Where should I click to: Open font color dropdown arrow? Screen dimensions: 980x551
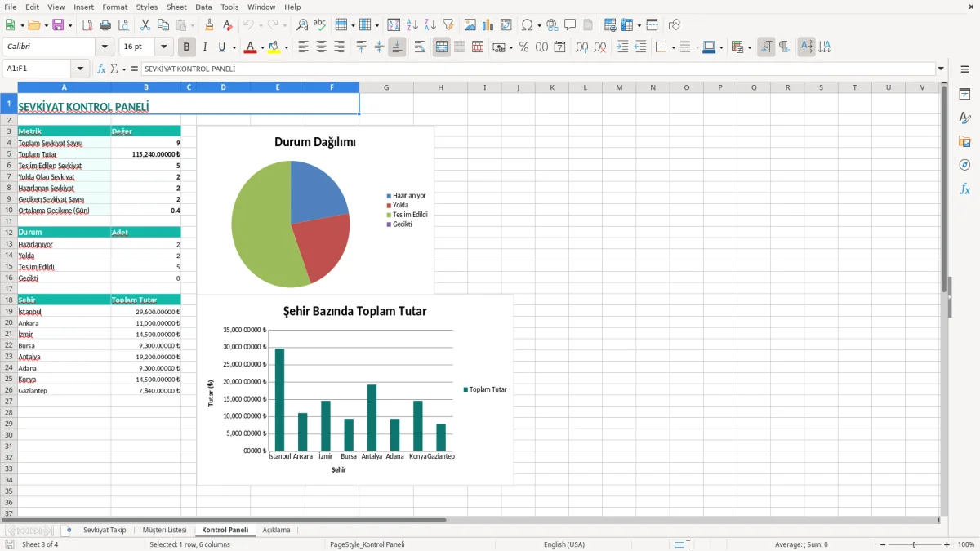(x=262, y=47)
